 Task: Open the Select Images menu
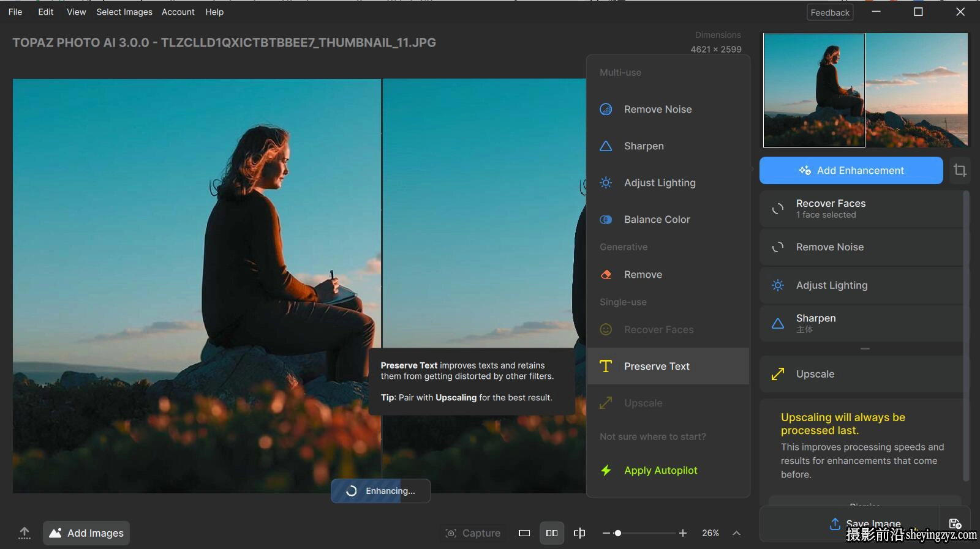point(124,12)
